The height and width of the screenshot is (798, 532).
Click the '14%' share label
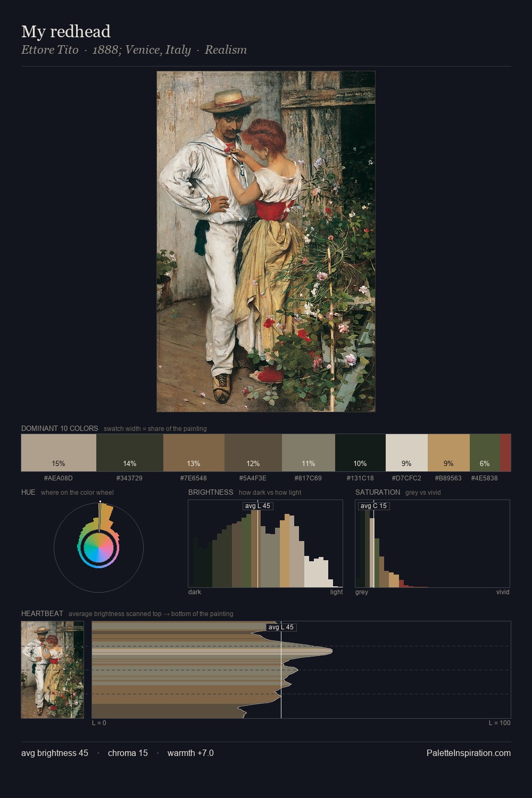pos(130,464)
